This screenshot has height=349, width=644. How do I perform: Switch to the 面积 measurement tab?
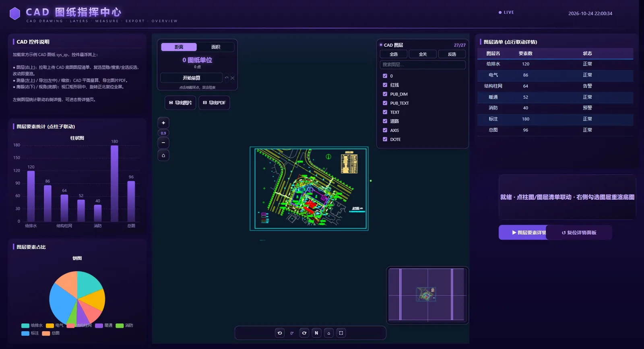(216, 47)
